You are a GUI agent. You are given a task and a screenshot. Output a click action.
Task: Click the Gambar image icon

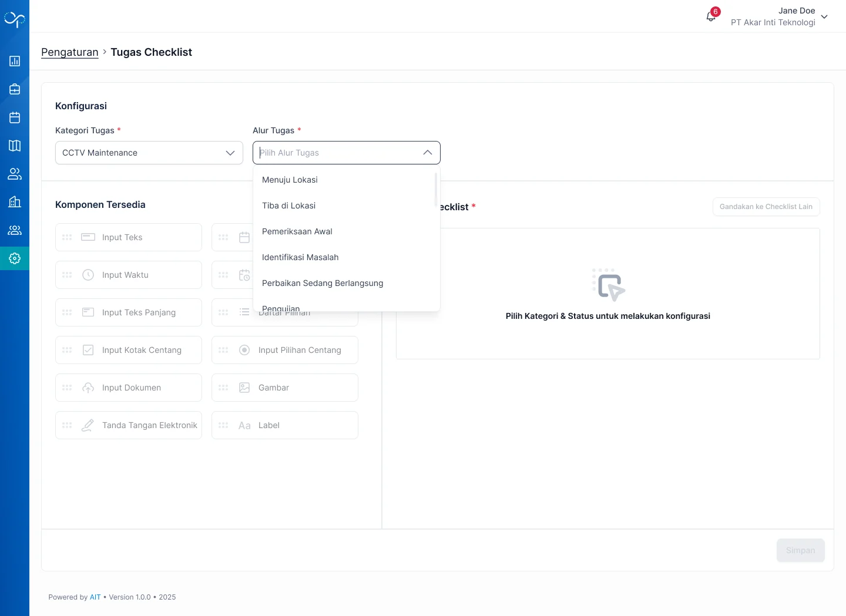point(244,388)
